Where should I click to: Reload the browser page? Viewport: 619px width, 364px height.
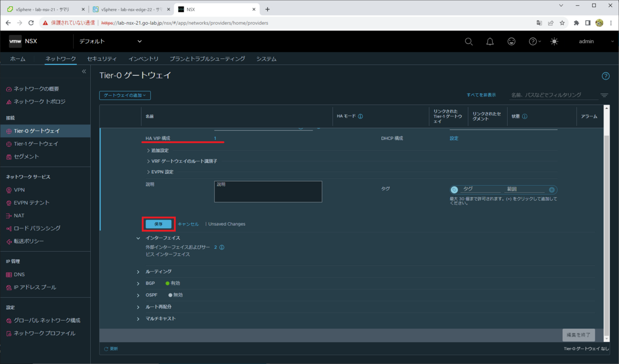[x=31, y=23]
